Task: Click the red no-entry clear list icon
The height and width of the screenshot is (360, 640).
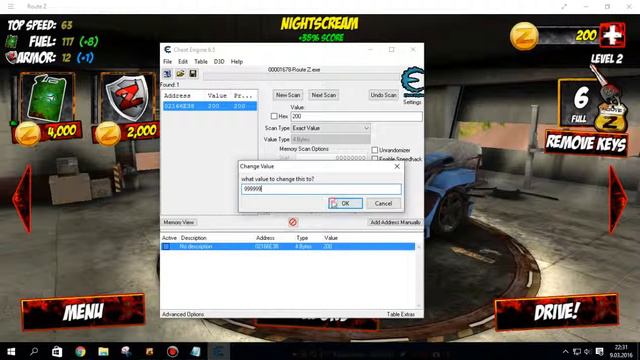Action: click(293, 222)
